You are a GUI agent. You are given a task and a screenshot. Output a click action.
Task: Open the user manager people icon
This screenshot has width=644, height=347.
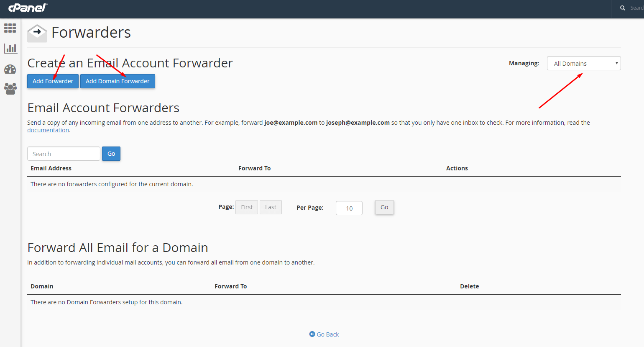tap(10, 88)
